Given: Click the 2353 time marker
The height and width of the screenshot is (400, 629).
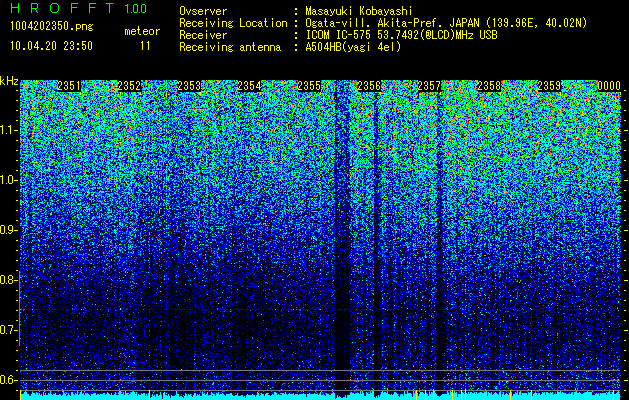Looking at the screenshot, I should pyautogui.click(x=189, y=86).
